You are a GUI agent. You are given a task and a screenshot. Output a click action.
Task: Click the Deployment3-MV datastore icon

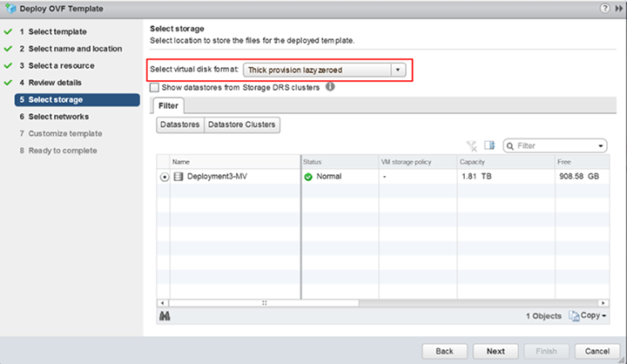(179, 176)
